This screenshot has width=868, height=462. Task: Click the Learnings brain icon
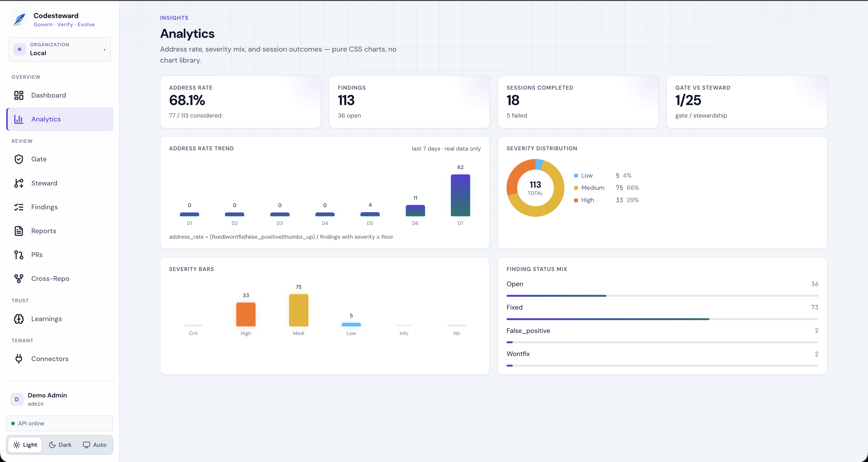click(19, 319)
